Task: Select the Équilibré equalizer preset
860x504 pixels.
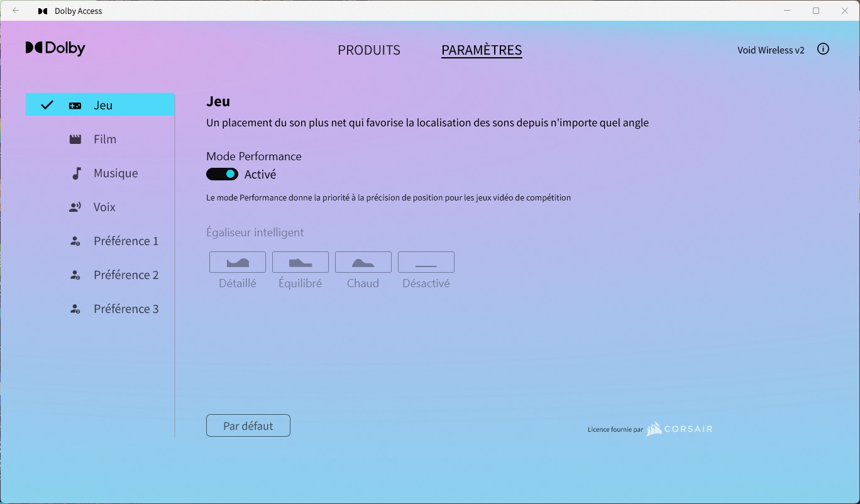Action: click(300, 262)
